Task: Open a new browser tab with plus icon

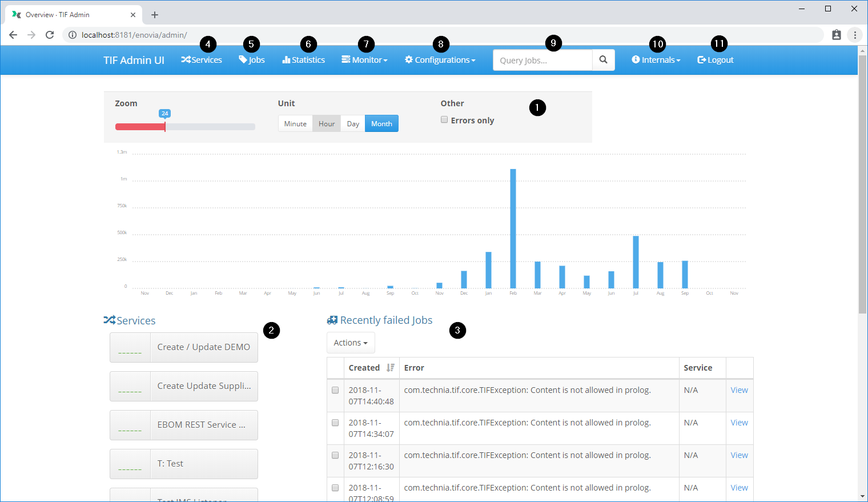Action: (155, 15)
